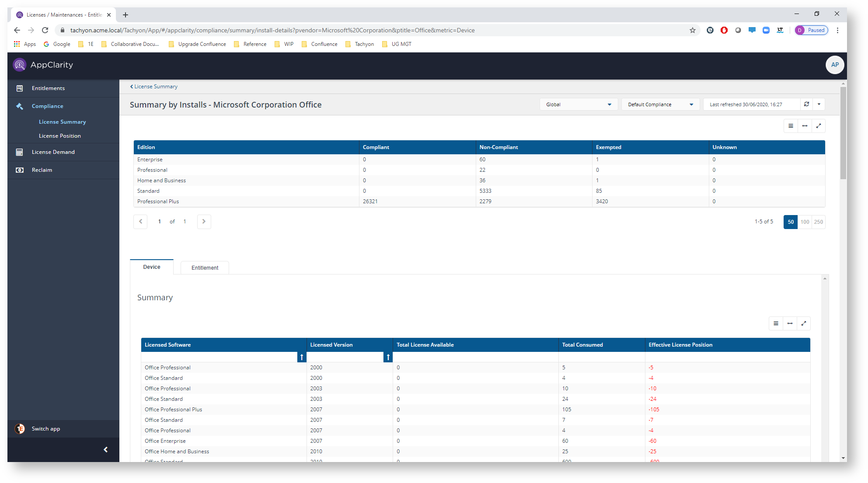Go to the next page of editions
The image size is (868, 483).
204,222
